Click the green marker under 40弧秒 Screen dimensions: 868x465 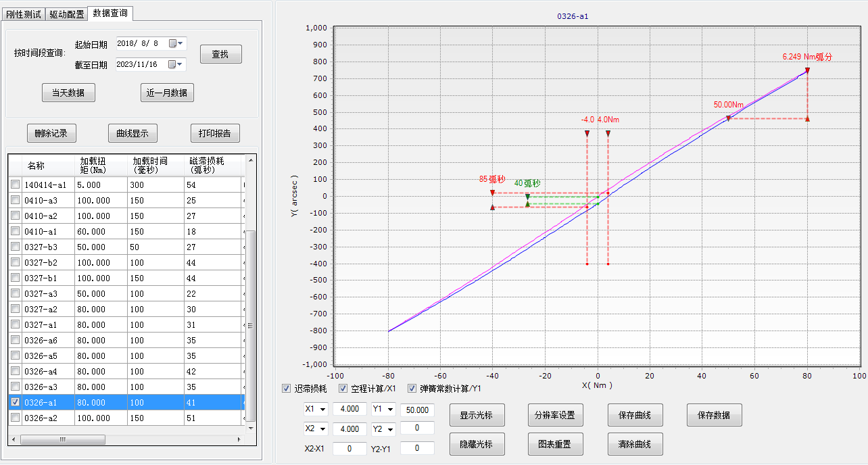pos(527,197)
